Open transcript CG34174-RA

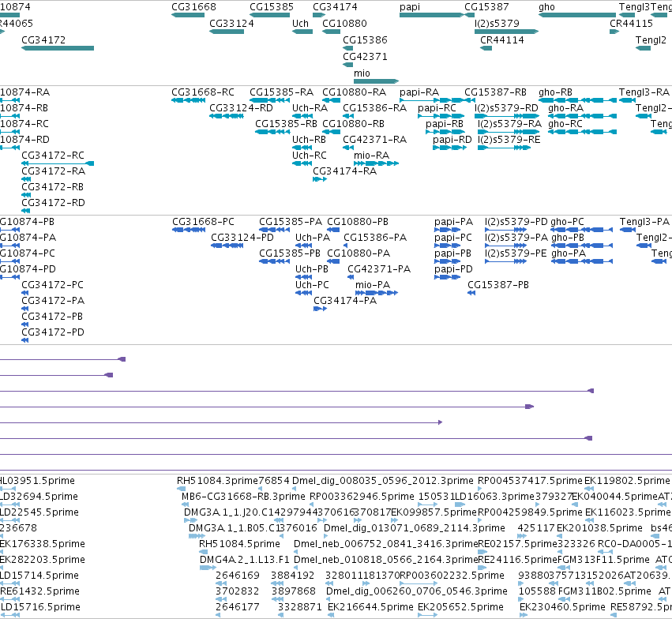(344, 172)
